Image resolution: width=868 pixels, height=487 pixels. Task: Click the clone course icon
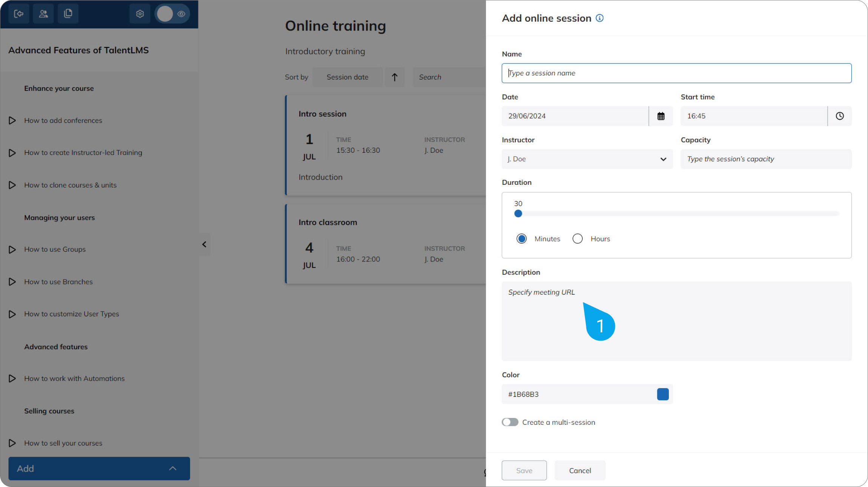68,14
